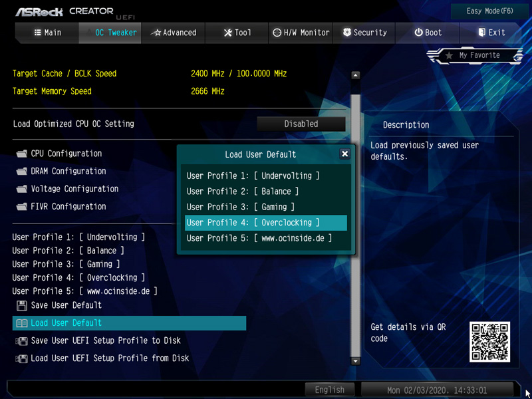Image resolution: width=532 pixels, height=399 pixels.
Task: Close the Load User Default popup
Action: (x=344, y=154)
